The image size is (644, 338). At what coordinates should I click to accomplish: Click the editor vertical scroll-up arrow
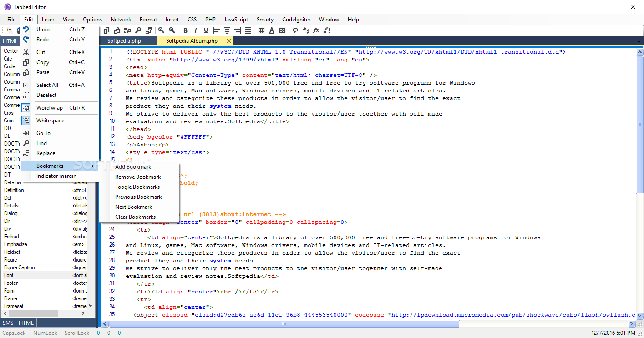click(x=639, y=51)
